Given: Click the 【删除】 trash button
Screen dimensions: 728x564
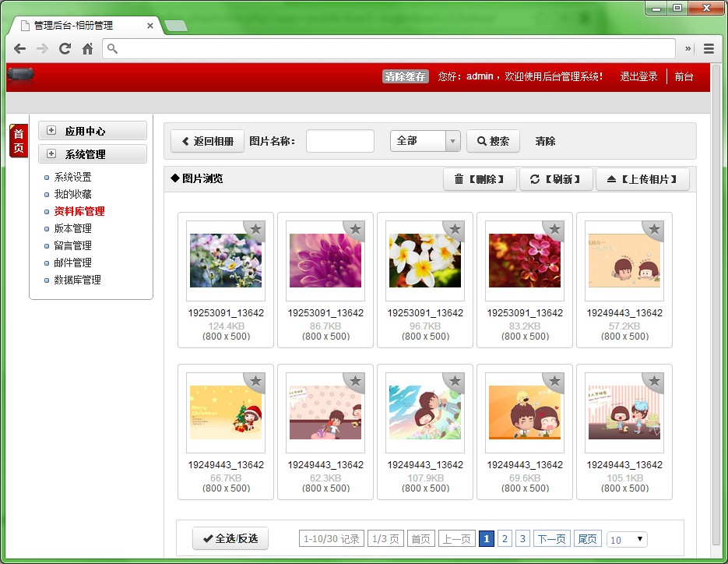Looking at the screenshot, I should pos(480,179).
